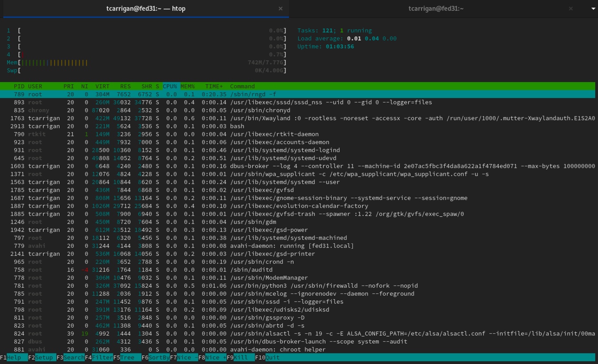Switch to the second tcarrigan@fed31 tab
This screenshot has height=364, width=598.
[x=436, y=9]
